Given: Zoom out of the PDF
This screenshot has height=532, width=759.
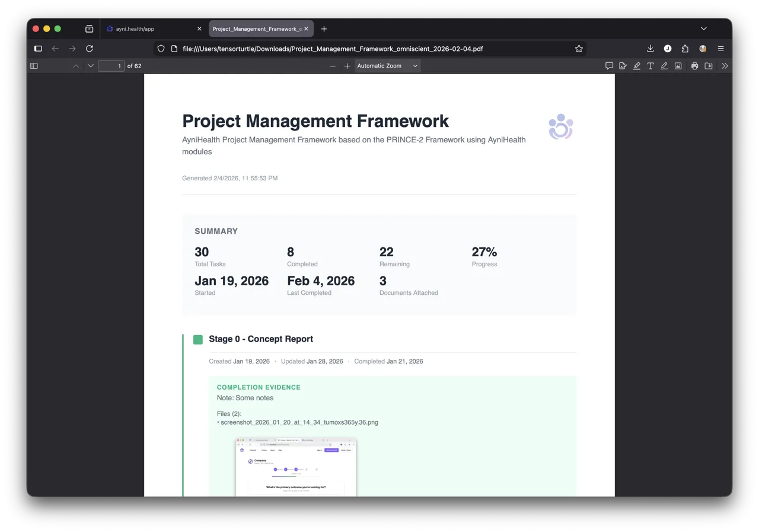Looking at the screenshot, I should 333,66.
